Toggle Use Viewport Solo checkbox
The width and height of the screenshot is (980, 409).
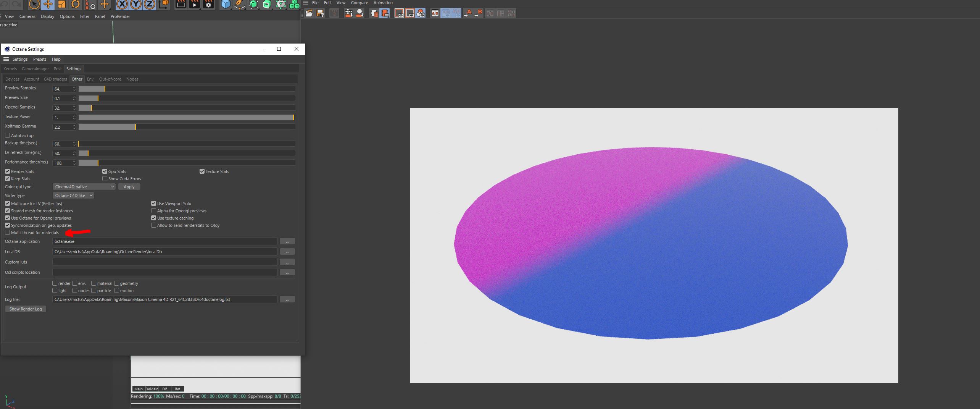point(154,204)
